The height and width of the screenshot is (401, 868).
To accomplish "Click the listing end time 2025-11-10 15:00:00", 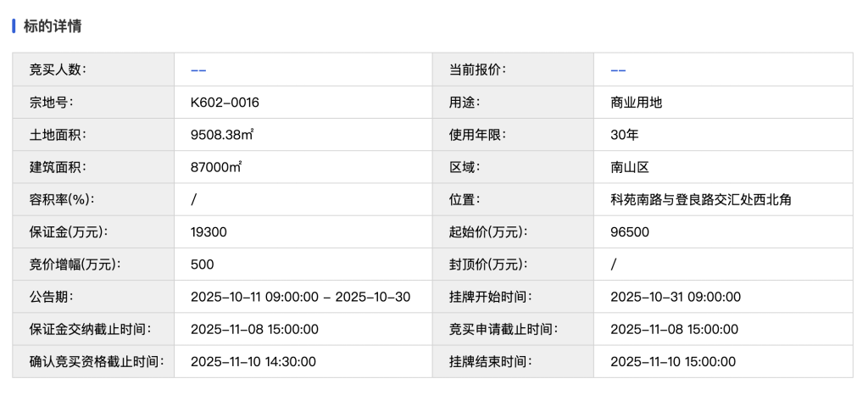I will pos(673,361).
